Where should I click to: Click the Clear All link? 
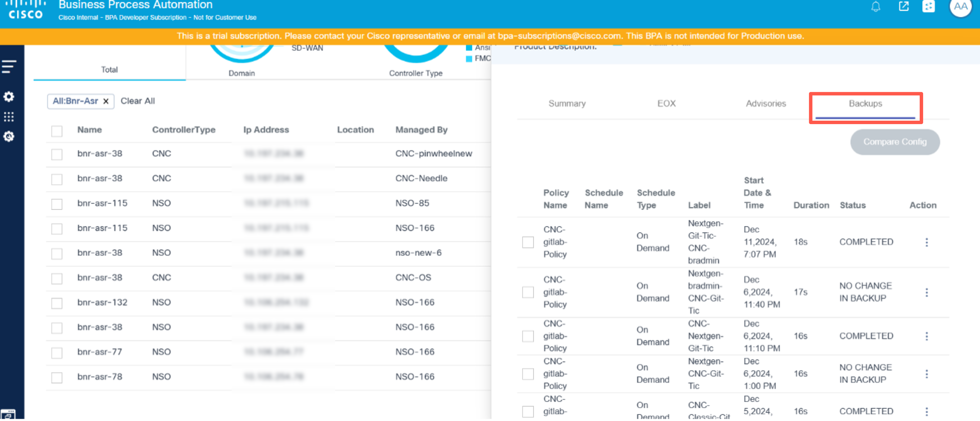(138, 101)
